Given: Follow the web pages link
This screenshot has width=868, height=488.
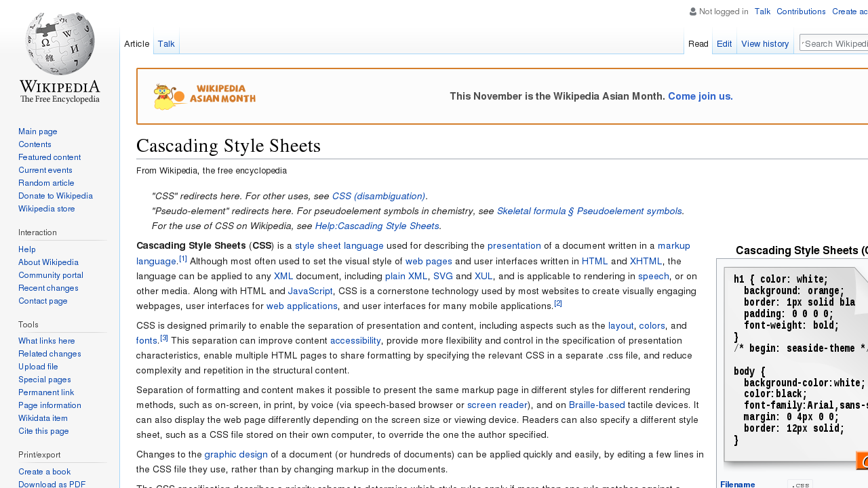Looking at the screenshot, I should coord(429,261).
